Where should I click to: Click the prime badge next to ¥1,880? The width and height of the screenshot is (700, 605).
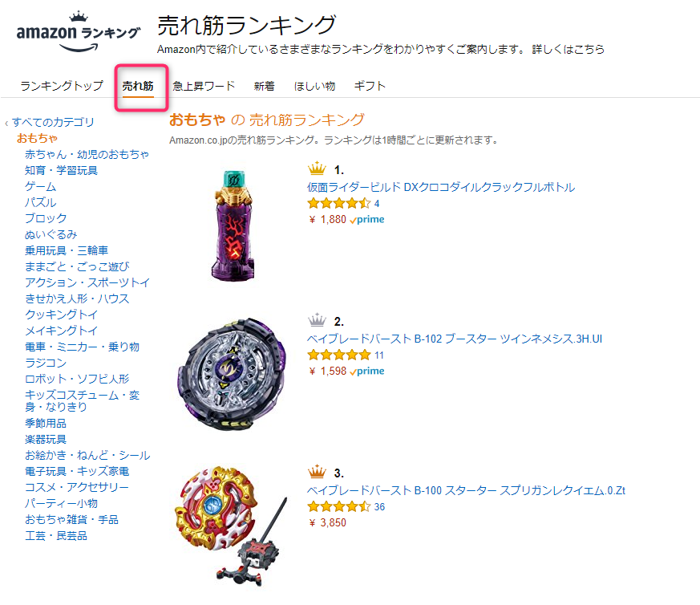tap(367, 220)
